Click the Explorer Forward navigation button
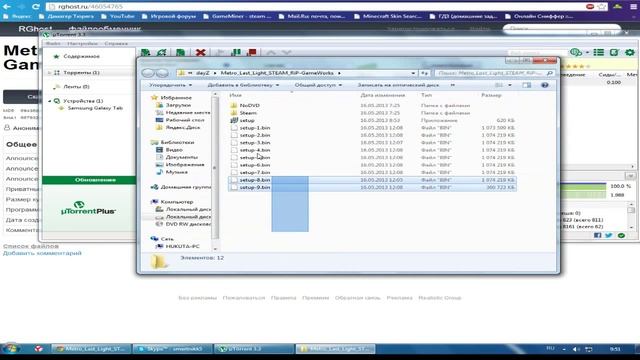Viewport: 640px width, 360px height. [x=162, y=73]
